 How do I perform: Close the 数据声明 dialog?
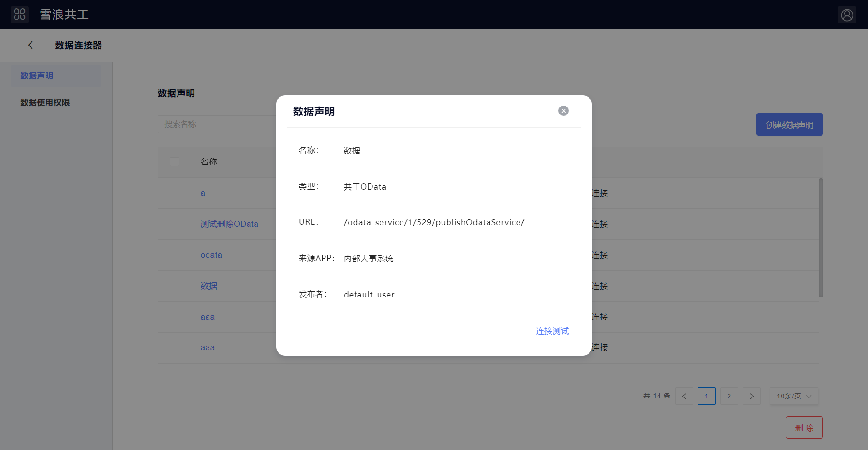[563, 111]
